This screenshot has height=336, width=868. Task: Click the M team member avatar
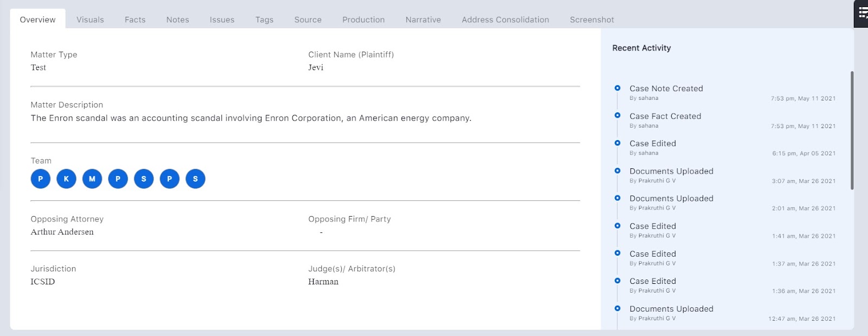pos(92,179)
